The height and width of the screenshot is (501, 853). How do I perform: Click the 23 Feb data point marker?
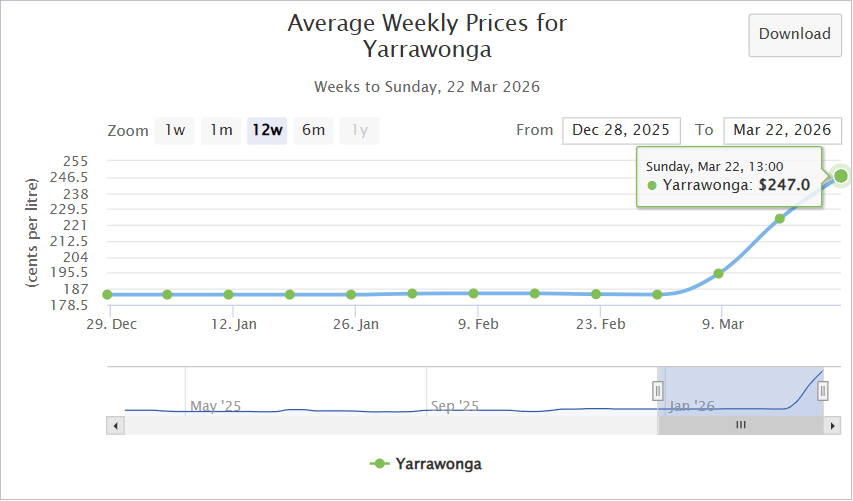pos(596,294)
